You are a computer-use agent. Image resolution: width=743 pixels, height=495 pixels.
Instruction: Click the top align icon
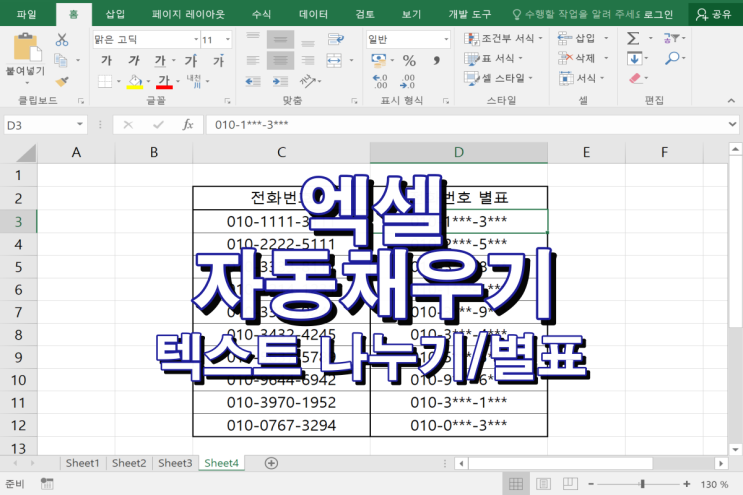[x=253, y=39]
